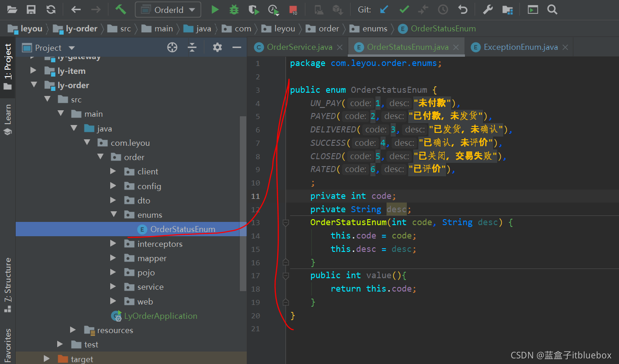The height and width of the screenshot is (364, 619).
Task: Click the ly-order breadcrumb
Action: pos(75,29)
